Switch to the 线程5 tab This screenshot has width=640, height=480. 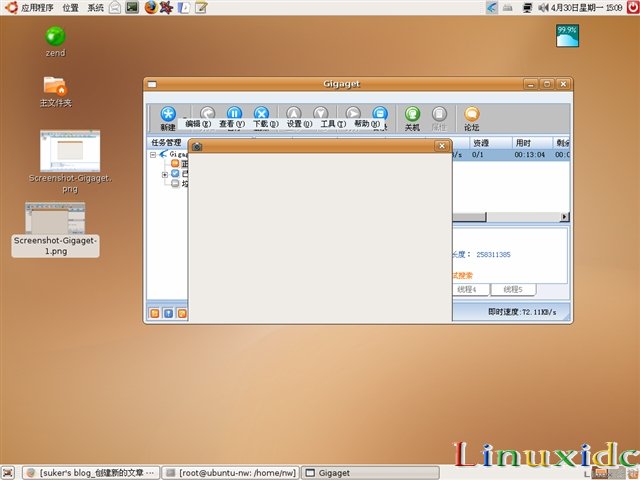pos(513,289)
